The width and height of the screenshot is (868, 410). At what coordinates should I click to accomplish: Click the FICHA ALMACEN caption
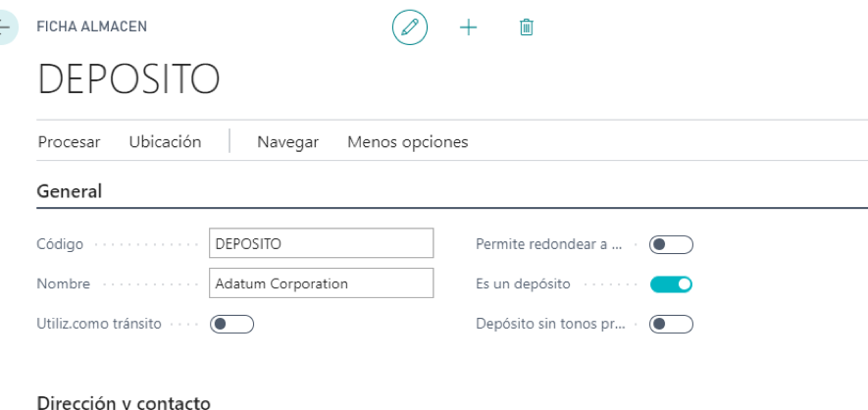(x=92, y=26)
